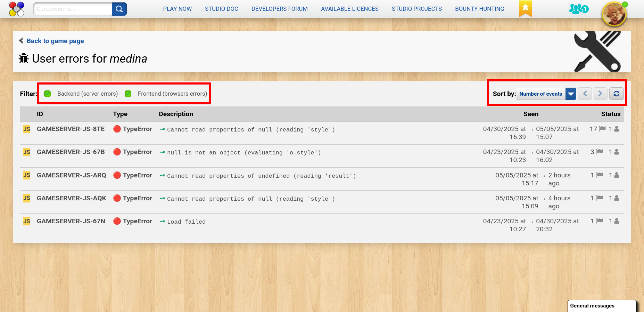The width and height of the screenshot is (644, 312).
Task: Focus the game search input field
Action: pos(73,9)
